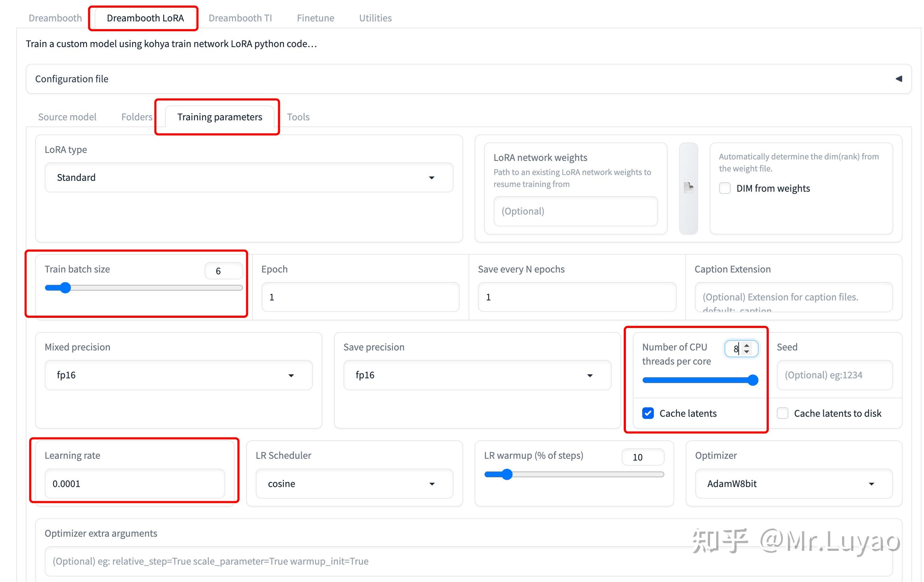The height and width of the screenshot is (582, 924).
Task: Switch to the Tools tab
Action: [298, 117]
